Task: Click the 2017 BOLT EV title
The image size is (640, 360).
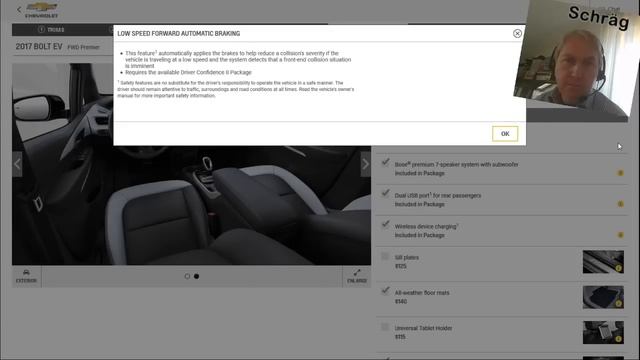Action: pos(39,47)
